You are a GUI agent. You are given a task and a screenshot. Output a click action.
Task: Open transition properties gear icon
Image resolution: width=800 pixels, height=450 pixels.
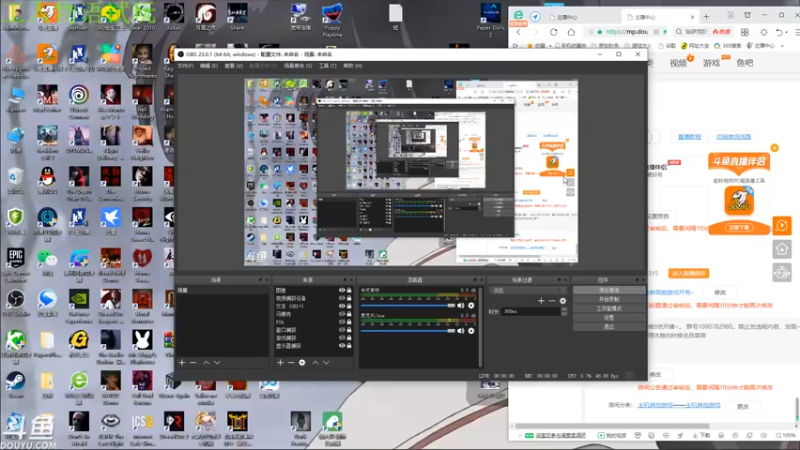click(x=563, y=301)
